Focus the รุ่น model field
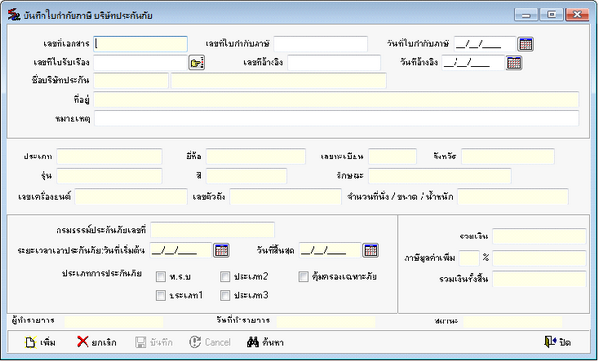This screenshot has height=362, width=599. (109, 176)
